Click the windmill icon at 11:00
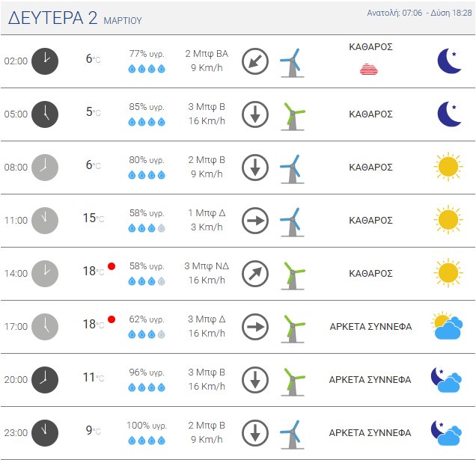476x460 pixels. tap(292, 221)
